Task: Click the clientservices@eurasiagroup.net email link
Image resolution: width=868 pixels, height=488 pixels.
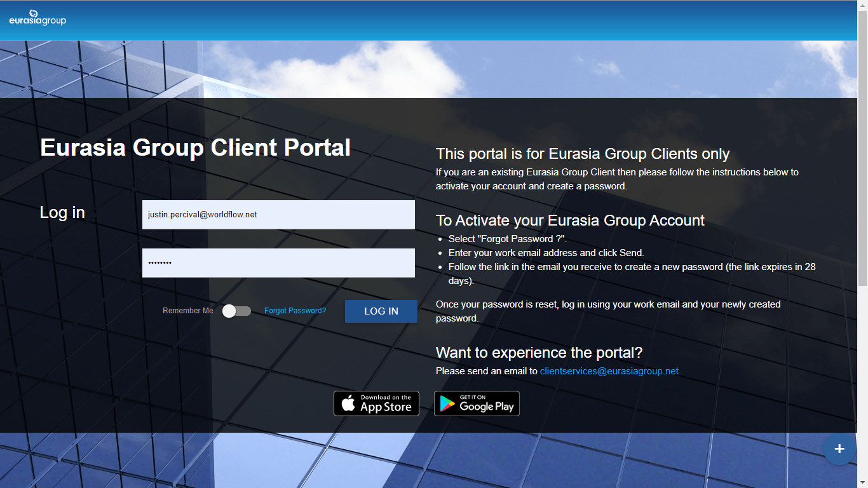Action: (x=609, y=370)
